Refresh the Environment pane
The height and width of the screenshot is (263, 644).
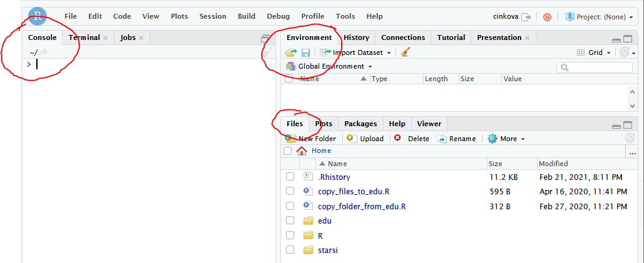pos(624,53)
